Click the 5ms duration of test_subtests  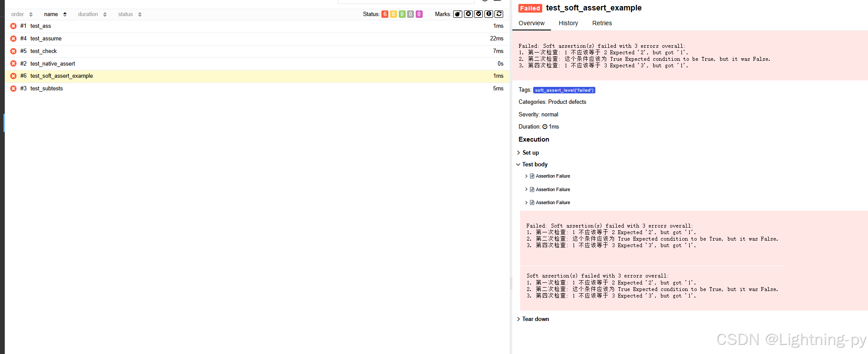tap(498, 89)
